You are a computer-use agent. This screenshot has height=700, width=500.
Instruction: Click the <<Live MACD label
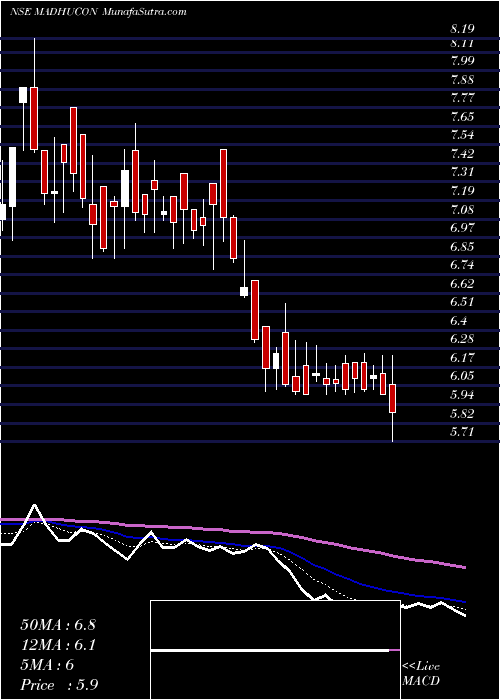(421, 674)
